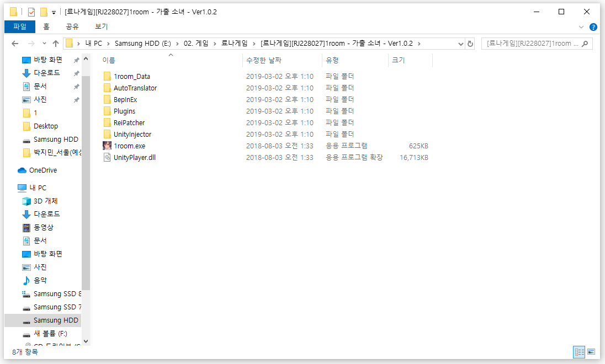Expand breadcrumb chevron after 로나게임
605x364 pixels.
tap(254, 44)
